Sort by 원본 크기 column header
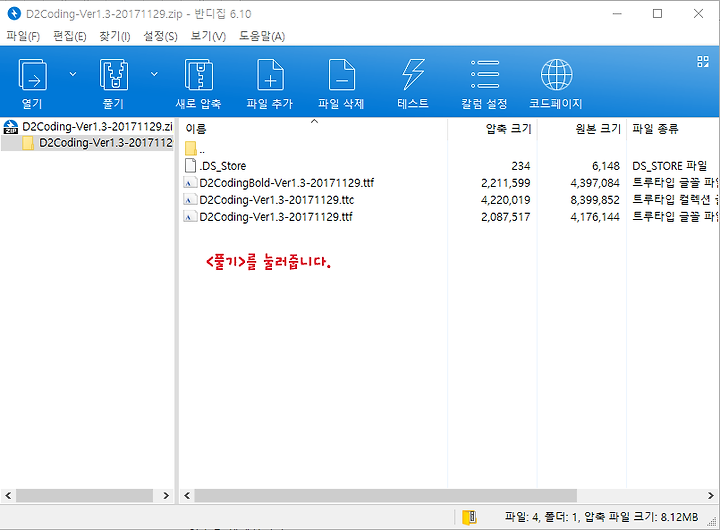The height and width of the screenshot is (530, 720). pyautogui.click(x=598, y=129)
